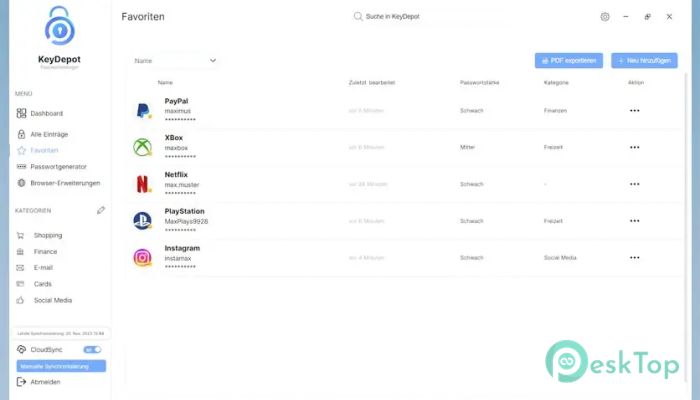Click the PlayStation logo icon
Screen dimensions: 700x400
pyautogui.click(x=143, y=221)
